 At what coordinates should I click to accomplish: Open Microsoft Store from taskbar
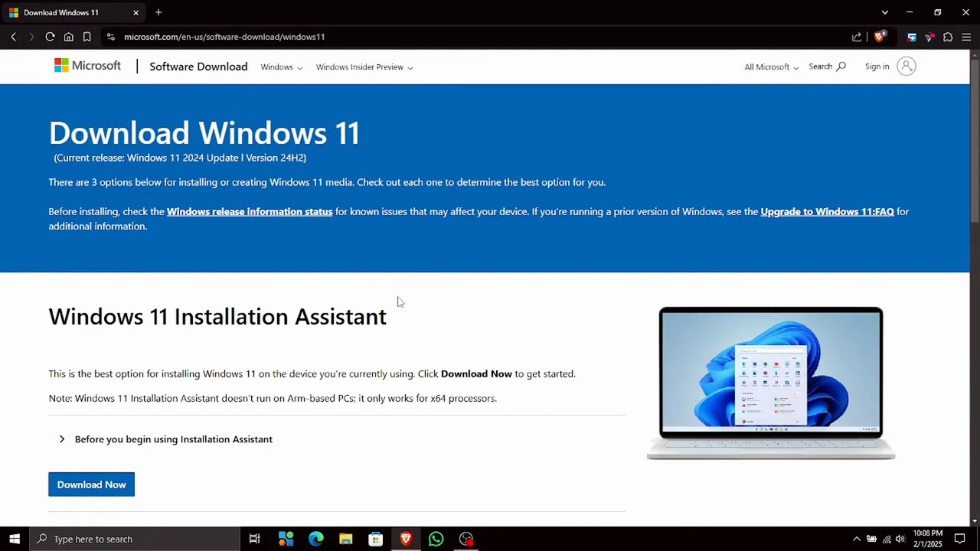[375, 539]
